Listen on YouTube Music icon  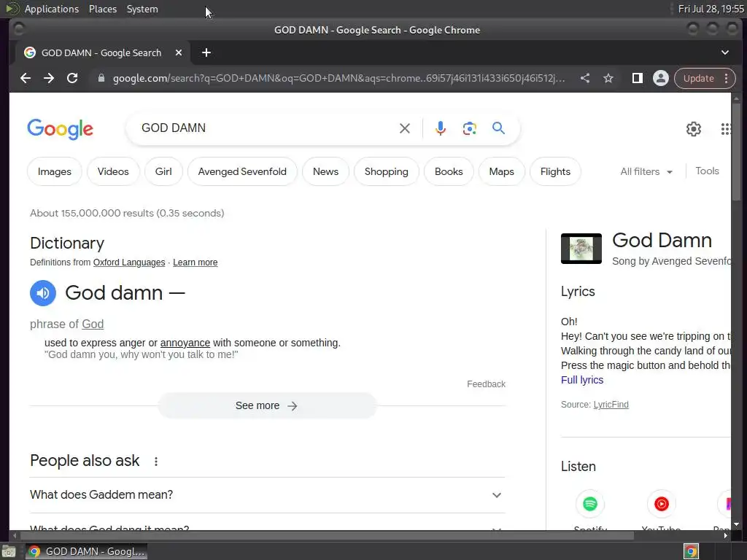(661, 504)
